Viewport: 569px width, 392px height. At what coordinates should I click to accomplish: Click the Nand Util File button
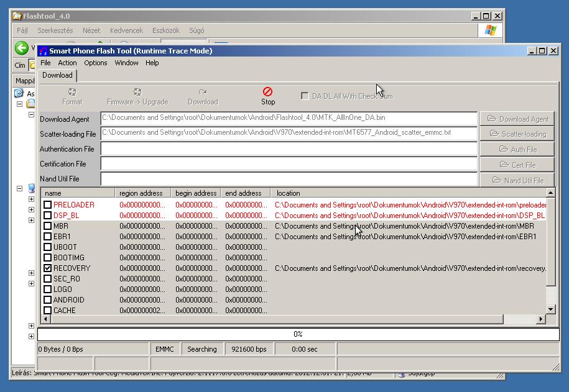coord(517,180)
